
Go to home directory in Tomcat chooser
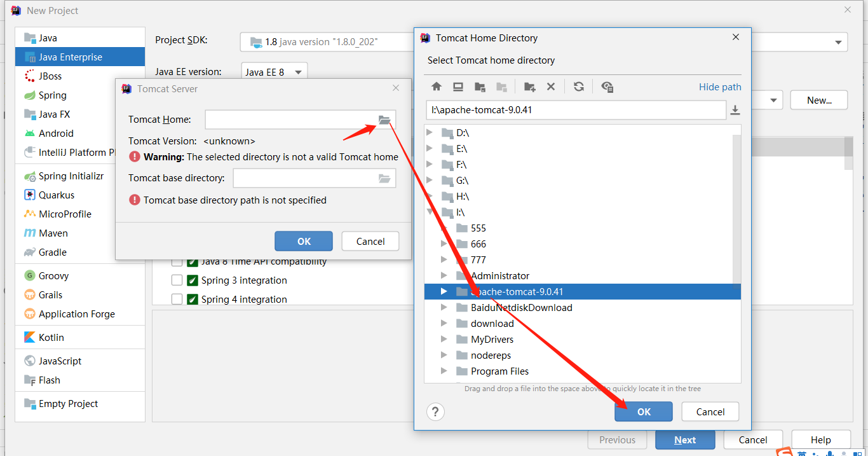click(436, 86)
